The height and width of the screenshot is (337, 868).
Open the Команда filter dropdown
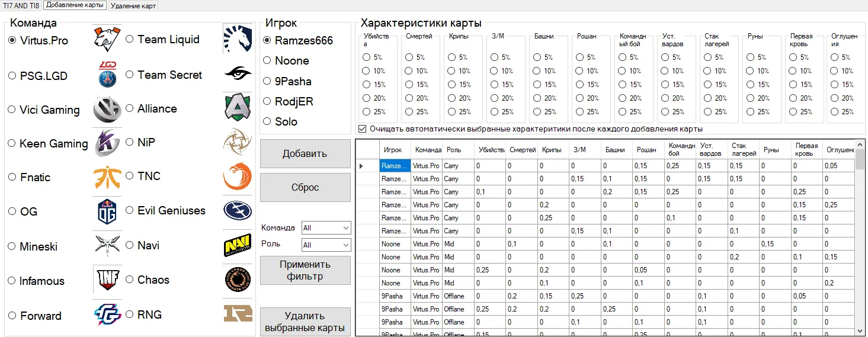click(x=326, y=227)
